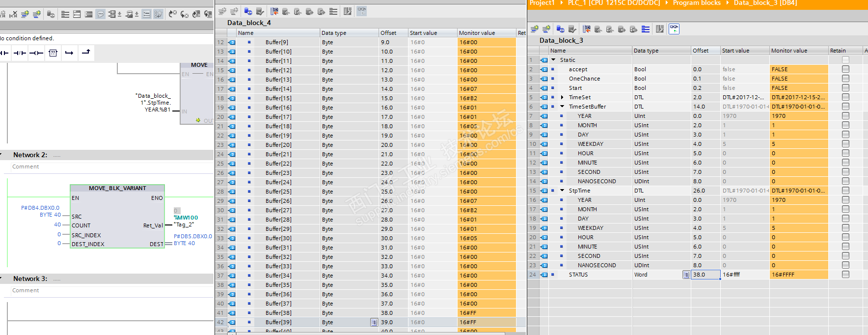868x335 pixels.
Task: Click the open branch arrow icon
Action: [x=69, y=53]
